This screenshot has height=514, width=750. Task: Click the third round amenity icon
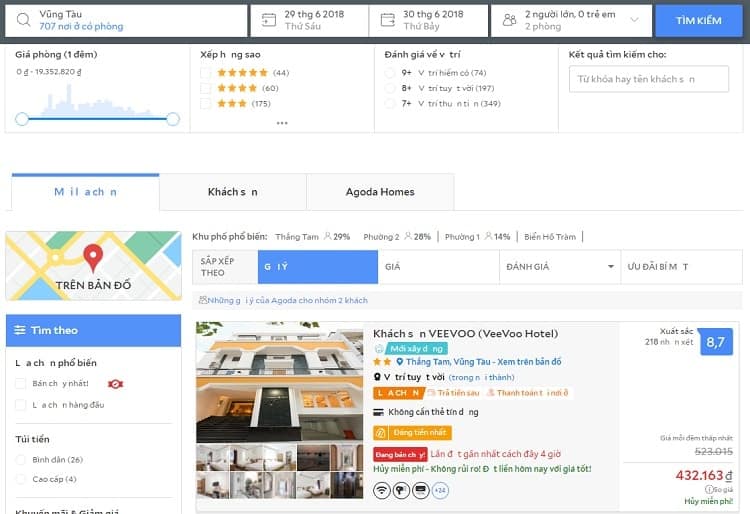pos(421,490)
